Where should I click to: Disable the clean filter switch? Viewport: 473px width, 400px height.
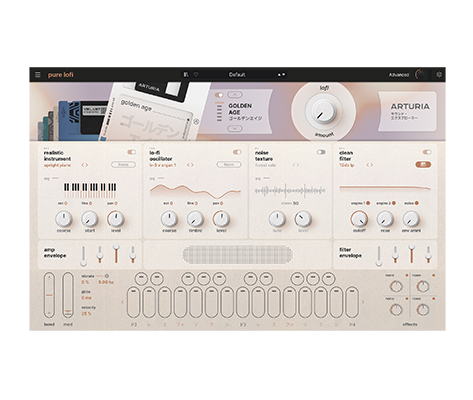tap(427, 152)
